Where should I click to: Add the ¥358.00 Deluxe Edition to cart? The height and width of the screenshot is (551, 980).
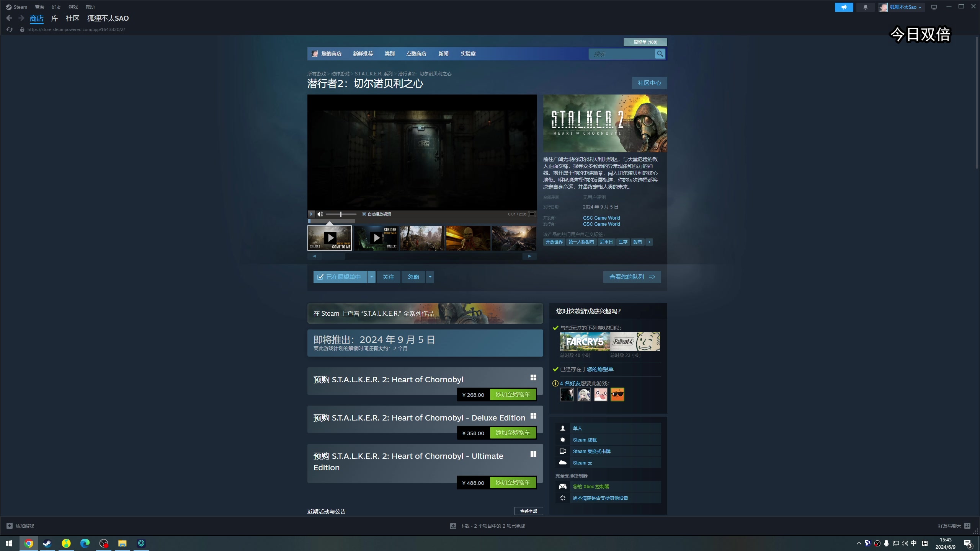[x=513, y=433]
